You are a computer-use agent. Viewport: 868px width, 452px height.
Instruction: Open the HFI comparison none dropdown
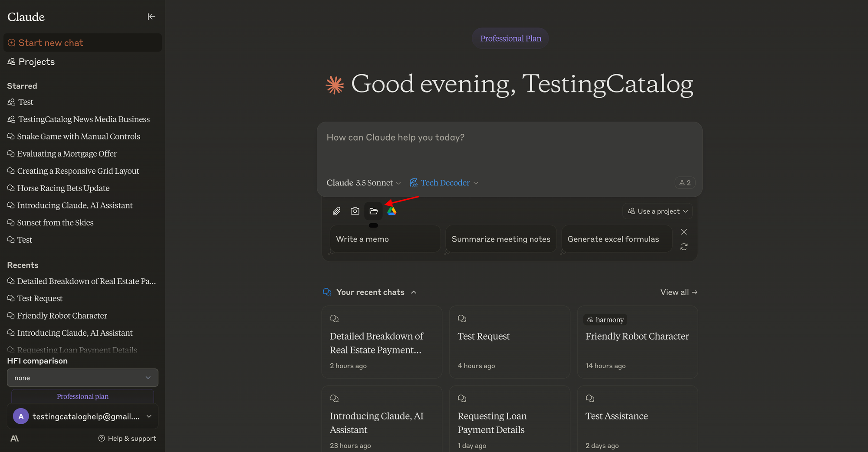[82, 378]
